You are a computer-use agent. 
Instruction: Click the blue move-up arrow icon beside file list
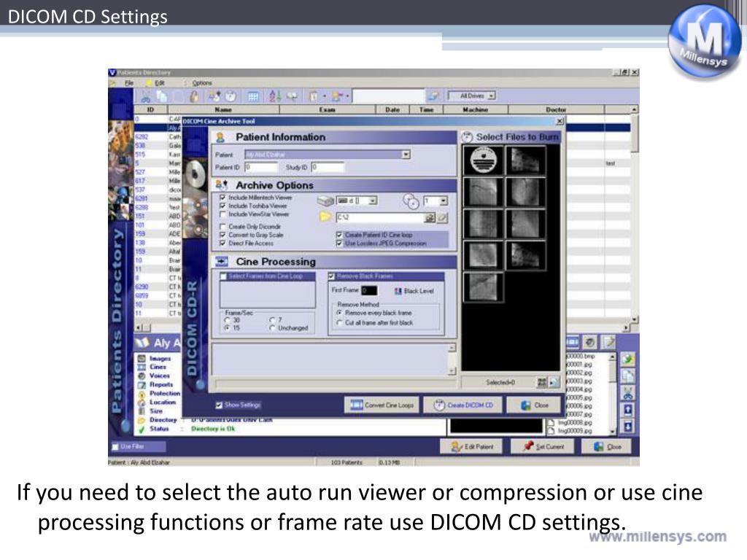click(628, 410)
